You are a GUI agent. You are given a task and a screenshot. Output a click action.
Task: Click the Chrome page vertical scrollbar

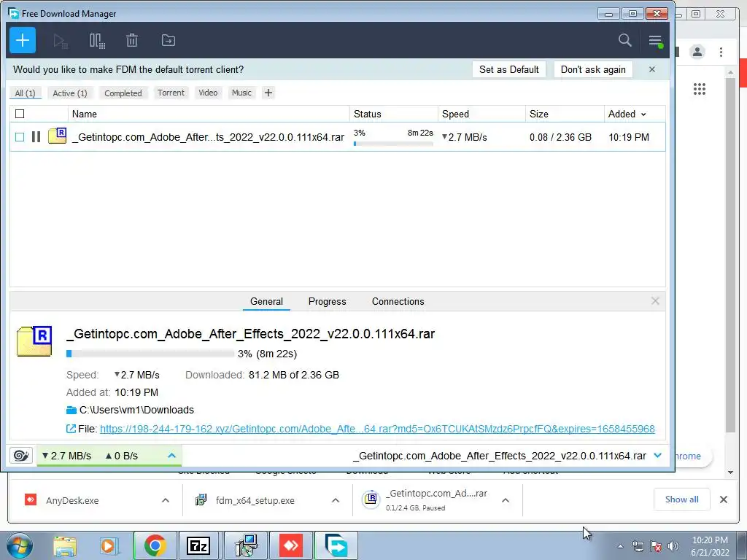[x=730, y=254]
